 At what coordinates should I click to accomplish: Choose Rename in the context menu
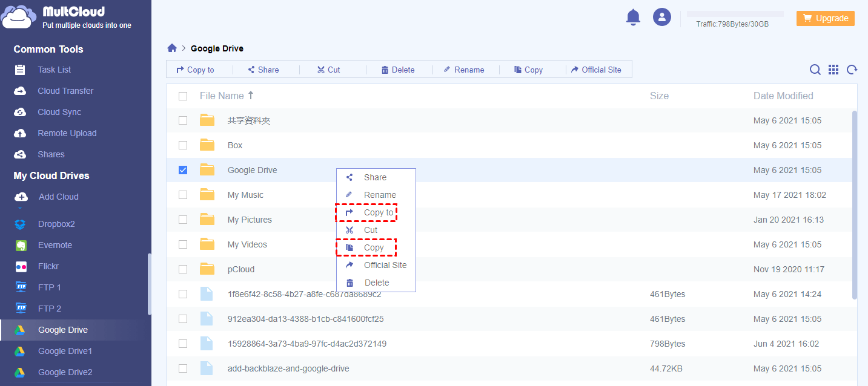coord(376,195)
